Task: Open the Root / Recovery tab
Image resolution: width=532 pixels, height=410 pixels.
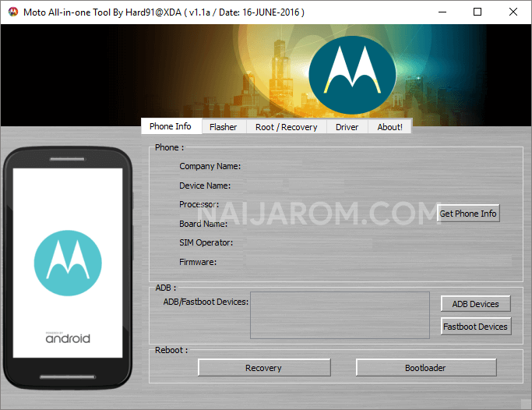Action: (x=287, y=127)
